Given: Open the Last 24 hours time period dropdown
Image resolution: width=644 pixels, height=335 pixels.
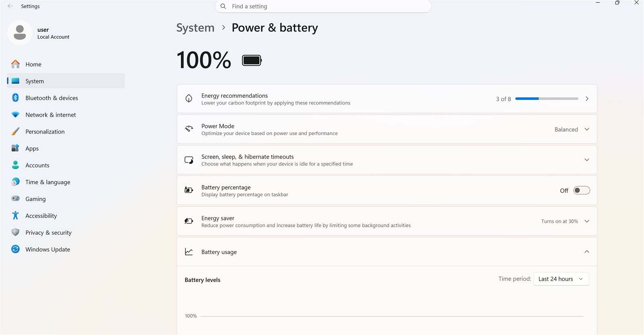Looking at the screenshot, I should (561, 279).
